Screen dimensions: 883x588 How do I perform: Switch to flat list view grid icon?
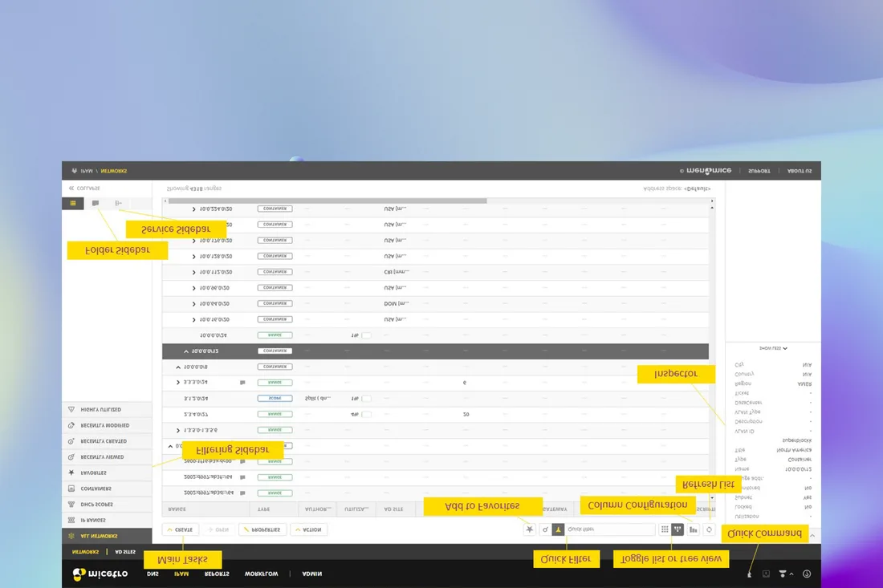[665, 529]
